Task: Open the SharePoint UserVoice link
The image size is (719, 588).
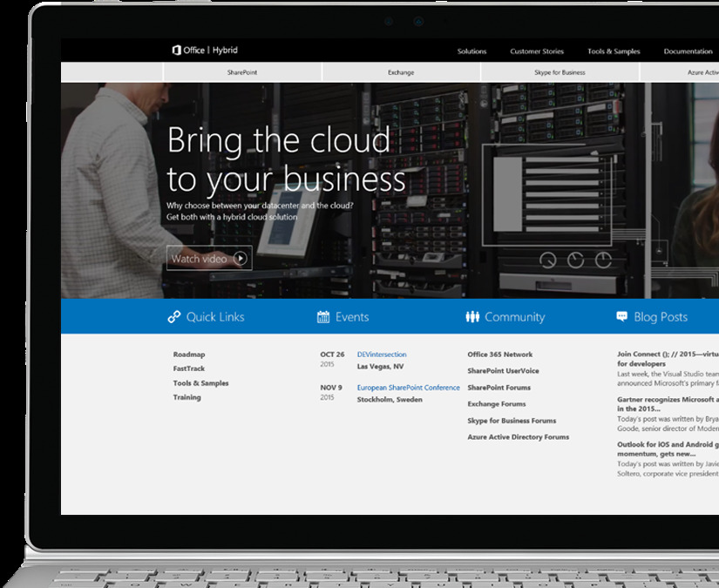Action: pyautogui.click(x=503, y=371)
